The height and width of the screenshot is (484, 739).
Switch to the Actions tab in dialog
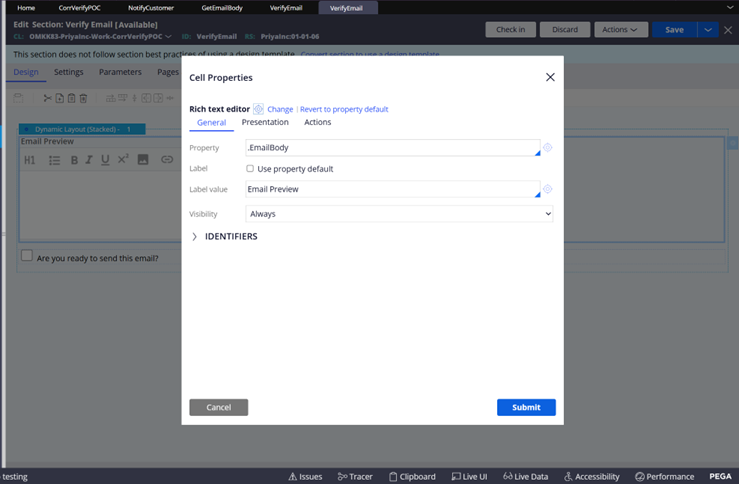tap(317, 122)
